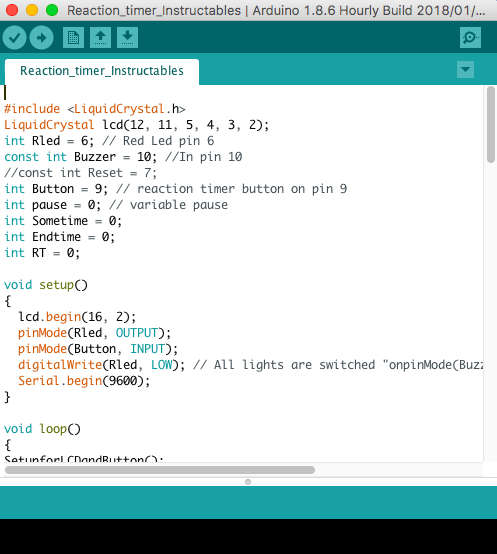Click the yellow minimize window button

pyautogui.click(x=32, y=10)
